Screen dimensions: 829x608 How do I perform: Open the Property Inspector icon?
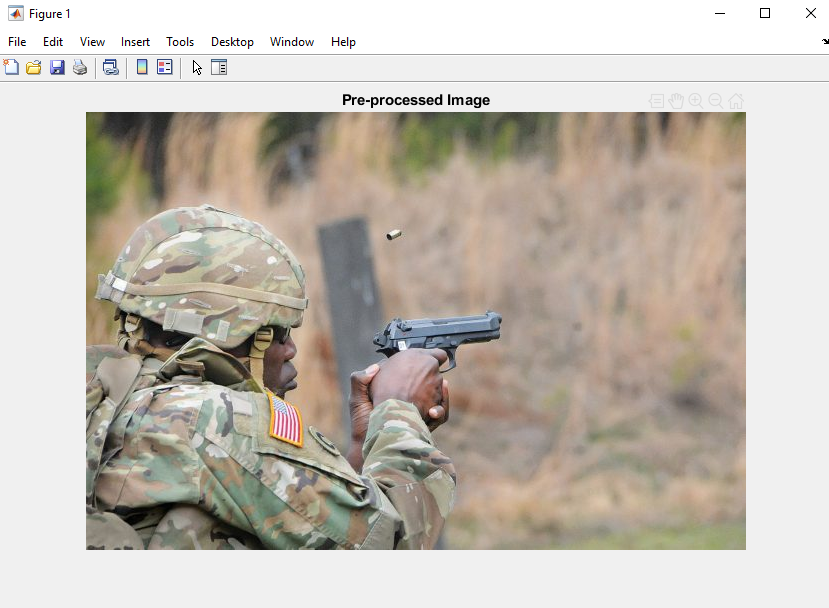pos(219,67)
